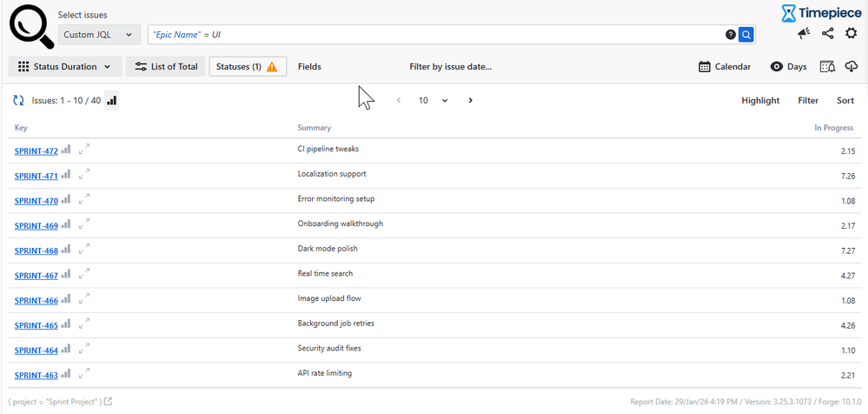Show bar chart for SPRINT-466

coord(66,299)
